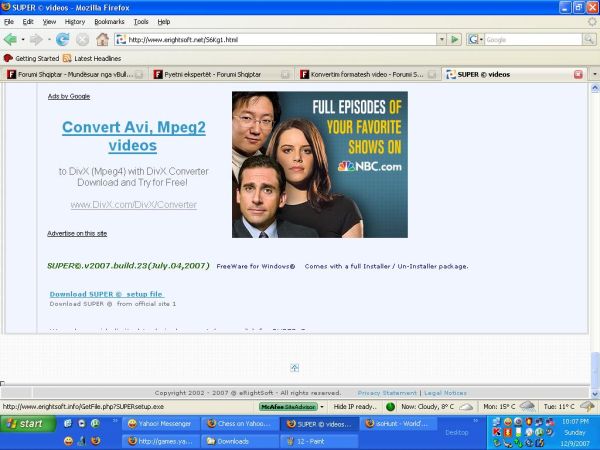Viewport: 600px width, 450px height.
Task: Open the address bar history dropdown
Action: pyautogui.click(x=442, y=39)
